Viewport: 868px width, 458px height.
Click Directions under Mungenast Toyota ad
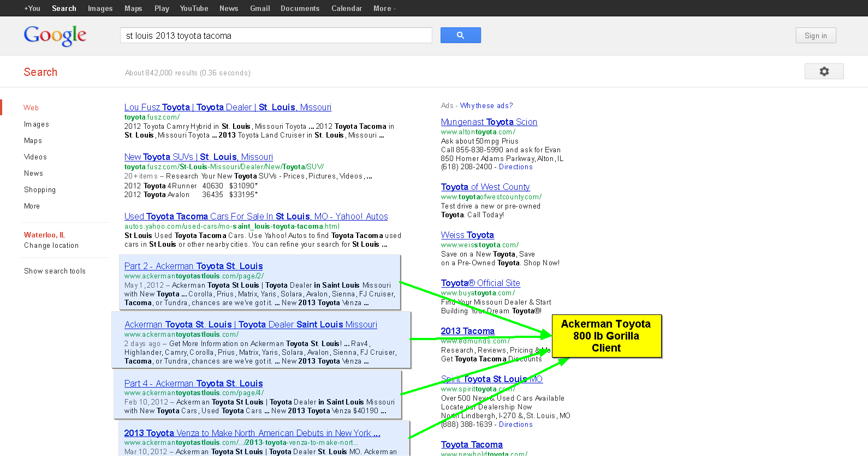pyautogui.click(x=515, y=166)
